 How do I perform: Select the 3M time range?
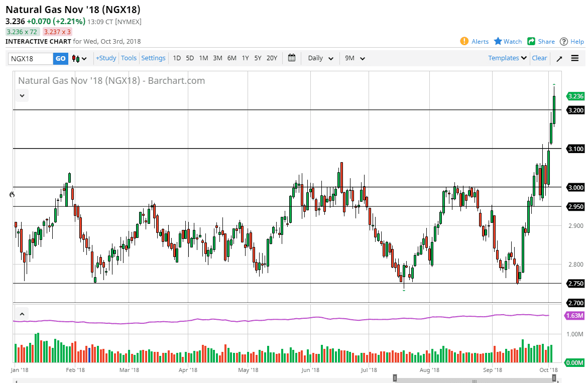pos(217,58)
